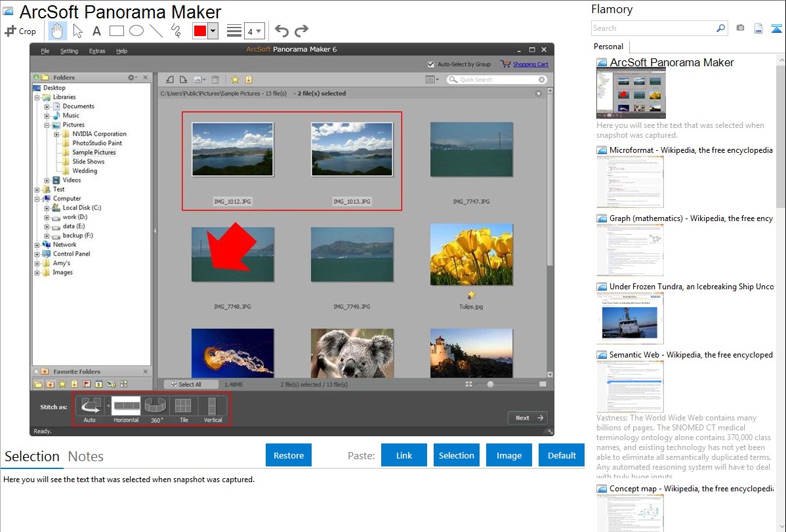Viewport: 786px width, 532px height.
Task: Collapse the Pictures tree node
Action: pos(47,125)
